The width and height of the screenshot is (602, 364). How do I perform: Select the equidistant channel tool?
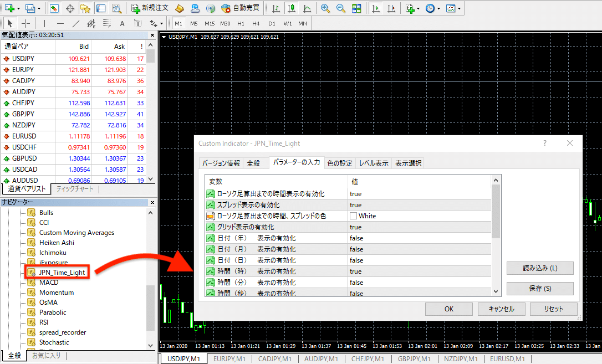tap(91, 23)
